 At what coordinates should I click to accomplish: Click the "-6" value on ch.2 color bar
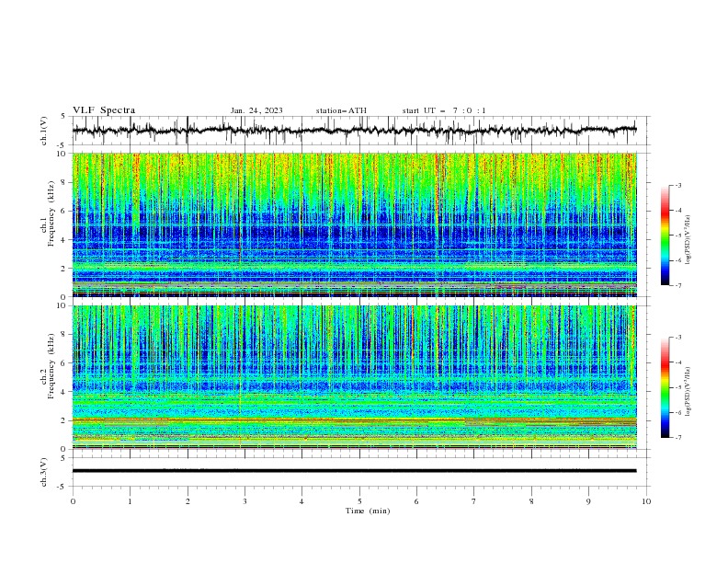pos(677,412)
